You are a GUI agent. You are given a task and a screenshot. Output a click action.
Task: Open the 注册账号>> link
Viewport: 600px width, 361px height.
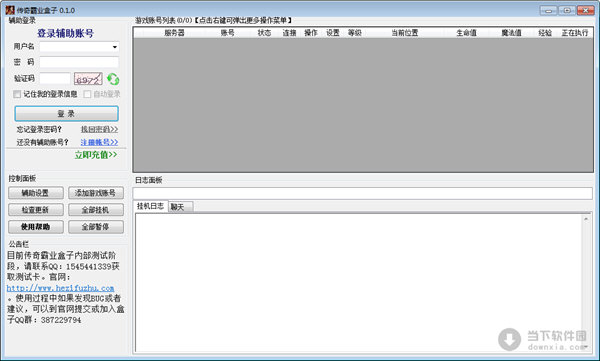click(99, 142)
